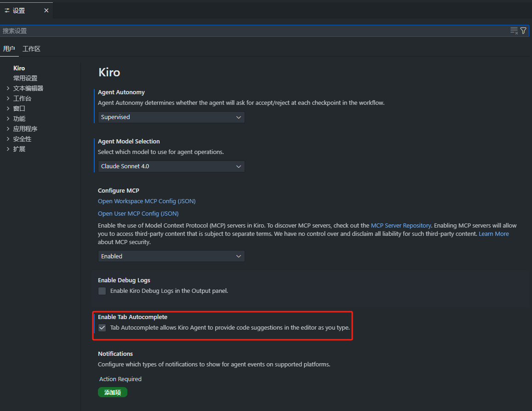Open Workspace MCP Config (JSON) link
The width and height of the screenshot is (532, 411).
click(x=147, y=201)
